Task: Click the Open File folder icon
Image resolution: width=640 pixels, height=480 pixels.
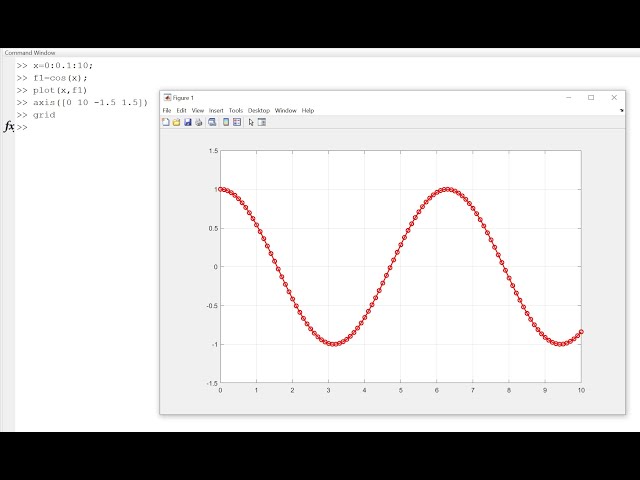Action: coord(176,122)
